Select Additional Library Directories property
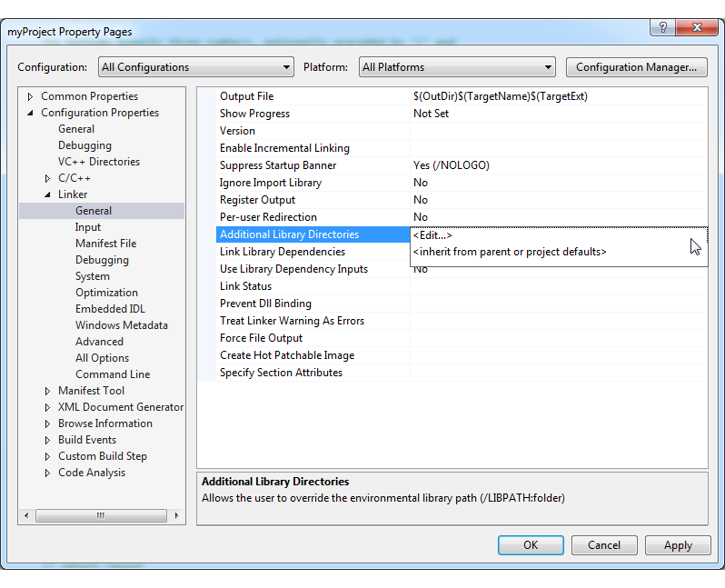Screen dimensions: 725x588 tap(313, 234)
